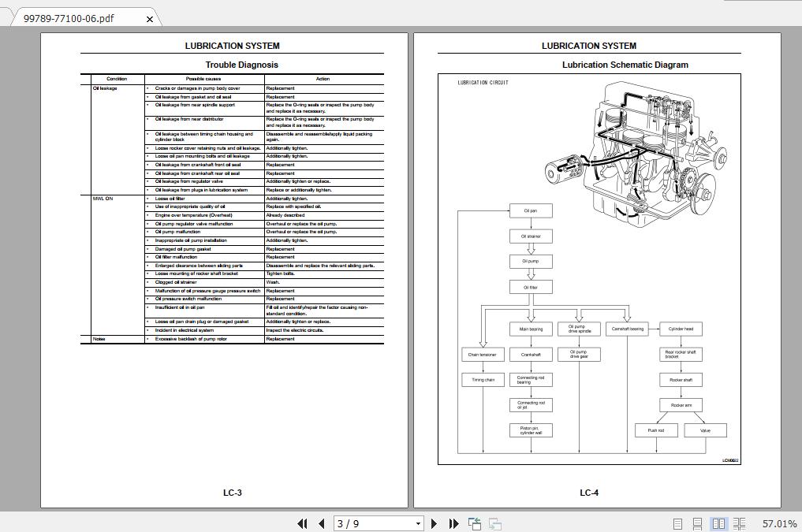The width and height of the screenshot is (802, 532).
Task: Click the Possible causes column header
Action: click(x=203, y=79)
